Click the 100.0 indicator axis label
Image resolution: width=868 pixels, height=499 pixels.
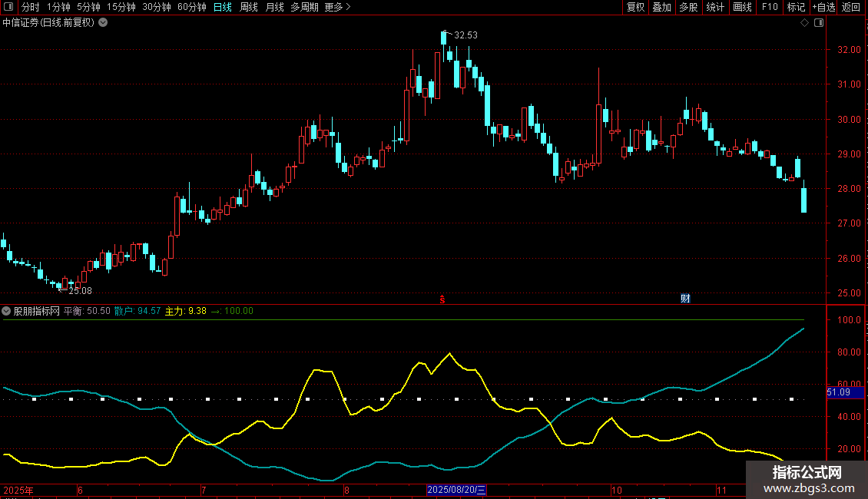[x=849, y=320]
